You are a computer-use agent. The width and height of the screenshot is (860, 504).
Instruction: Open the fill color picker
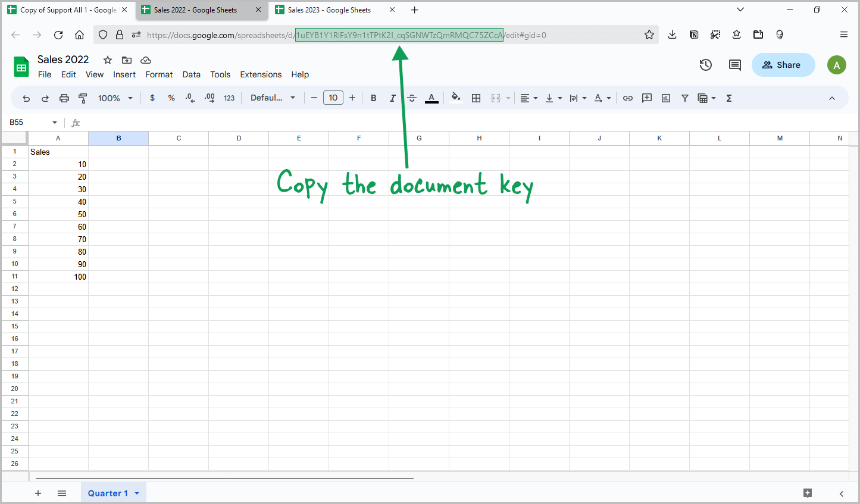[456, 98]
